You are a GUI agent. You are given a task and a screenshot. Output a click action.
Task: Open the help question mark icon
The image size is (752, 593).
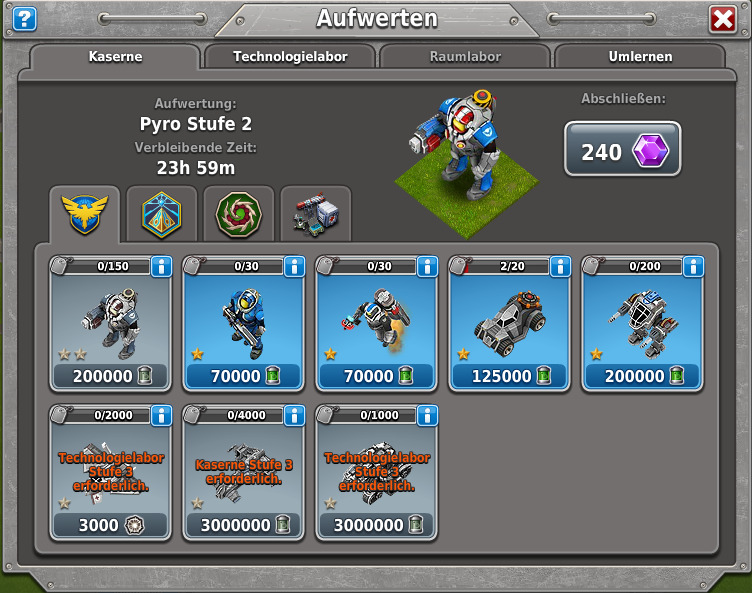pos(24,19)
